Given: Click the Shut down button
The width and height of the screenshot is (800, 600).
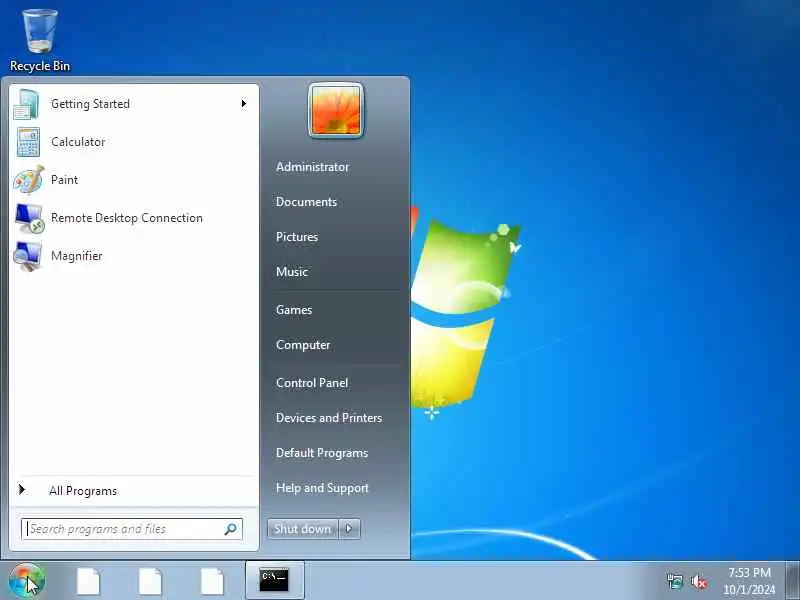Looking at the screenshot, I should 303,529.
